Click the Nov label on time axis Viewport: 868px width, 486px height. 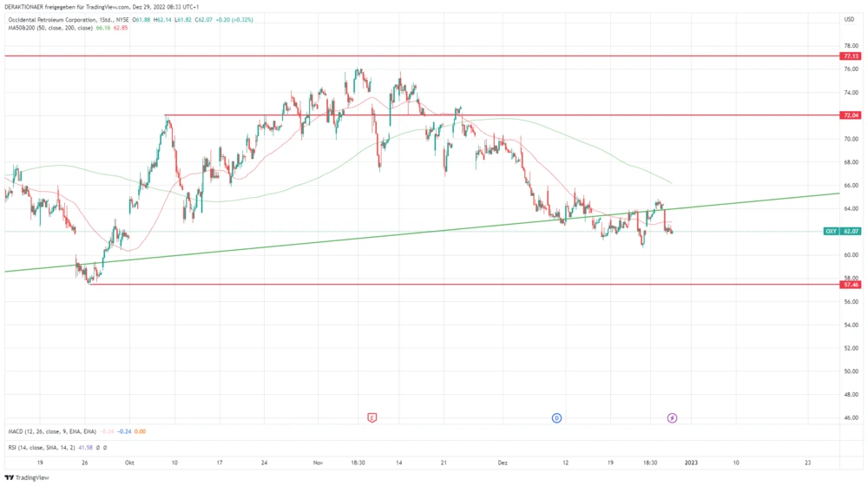tap(318, 463)
